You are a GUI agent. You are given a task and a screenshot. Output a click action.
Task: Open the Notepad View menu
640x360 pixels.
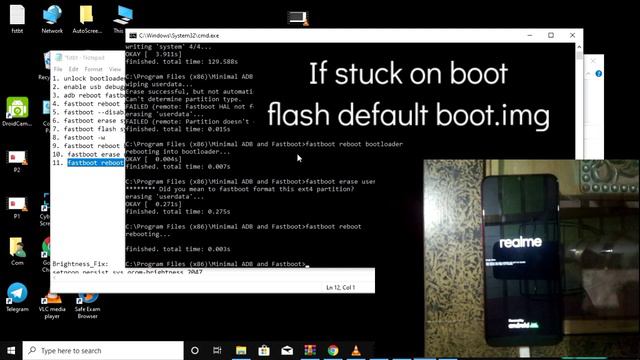[x=115, y=69]
